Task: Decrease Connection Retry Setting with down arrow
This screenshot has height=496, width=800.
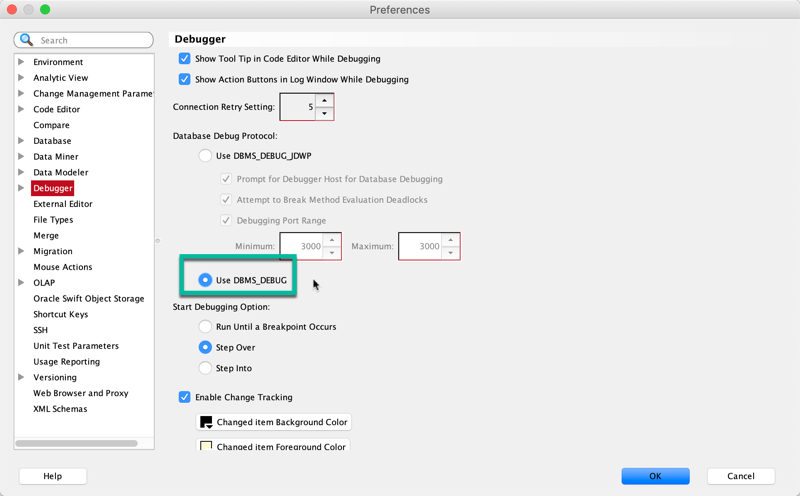Action: tap(324, 113)
